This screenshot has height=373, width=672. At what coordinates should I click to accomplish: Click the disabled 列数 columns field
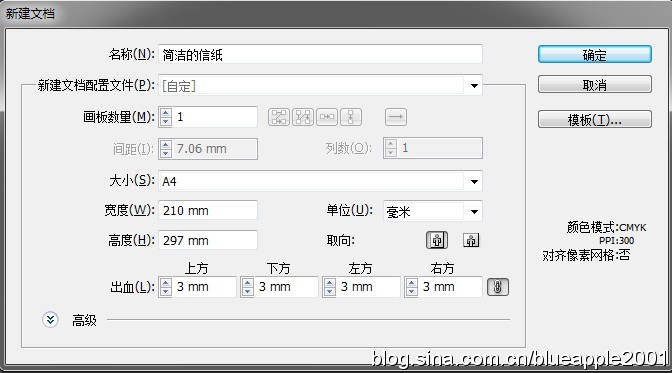(433, 148)
